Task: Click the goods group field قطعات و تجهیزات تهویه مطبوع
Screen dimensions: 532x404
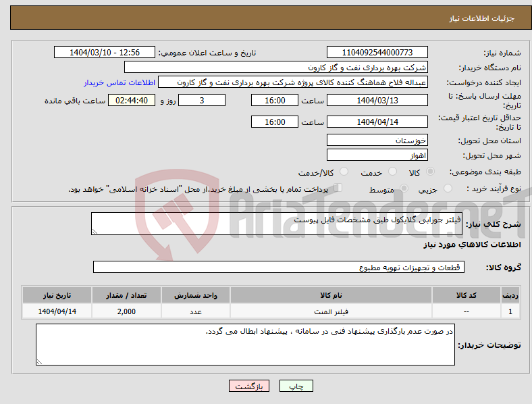Action: point(279,267)
